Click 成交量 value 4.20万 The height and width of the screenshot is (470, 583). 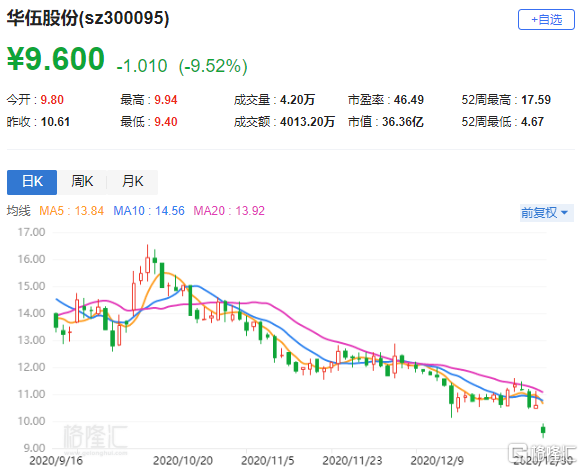(x=297, y=100)
